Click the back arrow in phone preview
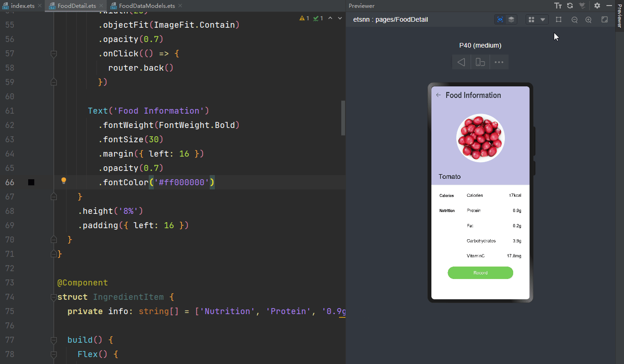Image resolution: width=624 pixels, height=364 pixels. pos(438,95)
